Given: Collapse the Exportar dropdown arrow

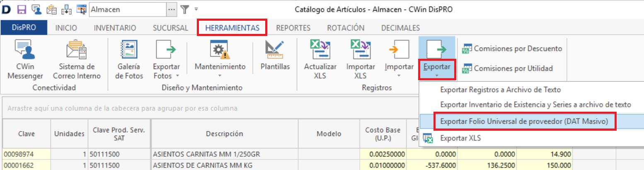Looking at the screenshot, I should click(436, 76).
